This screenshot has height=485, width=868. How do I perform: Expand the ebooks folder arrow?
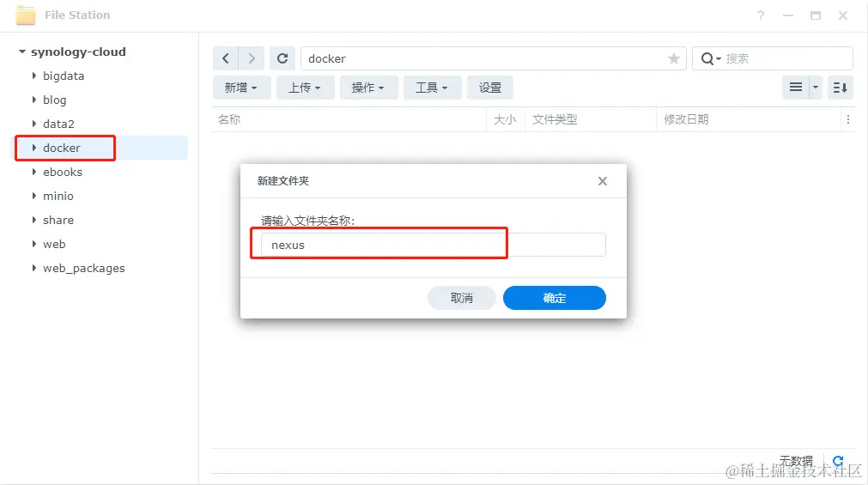coord(34,172)
